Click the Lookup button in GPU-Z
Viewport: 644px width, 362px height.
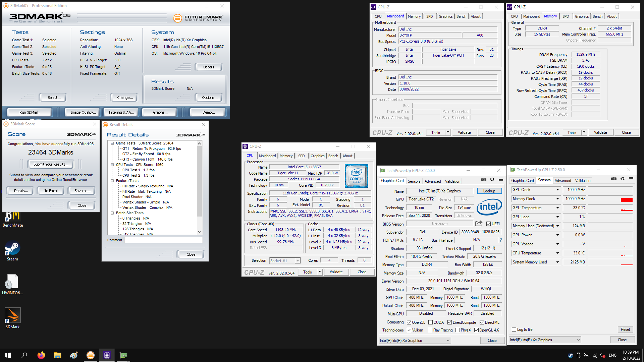489,191
